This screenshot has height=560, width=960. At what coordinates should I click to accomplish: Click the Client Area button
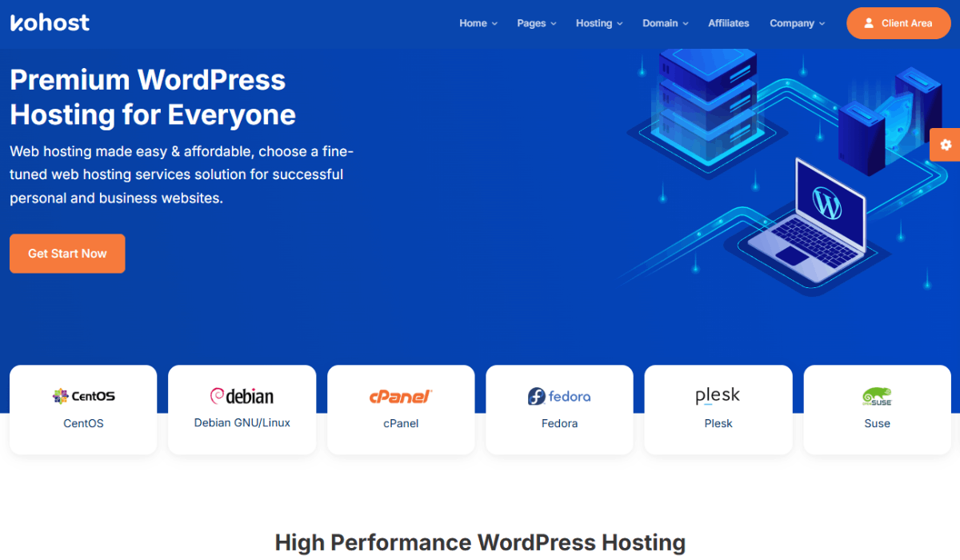[898, 23]
